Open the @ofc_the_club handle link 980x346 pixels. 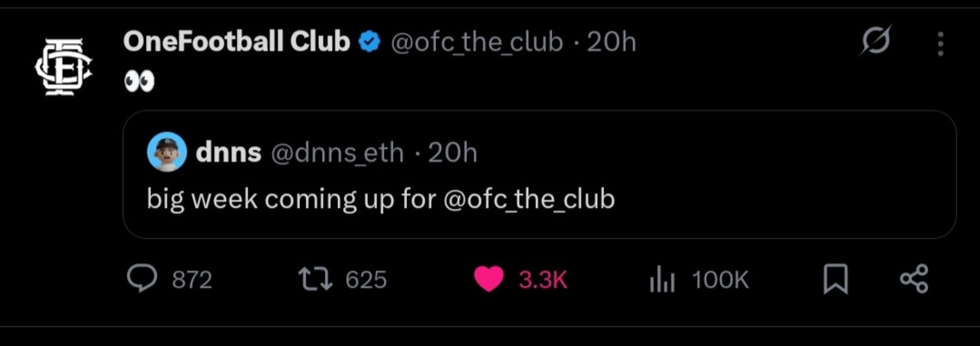[477, 42]
